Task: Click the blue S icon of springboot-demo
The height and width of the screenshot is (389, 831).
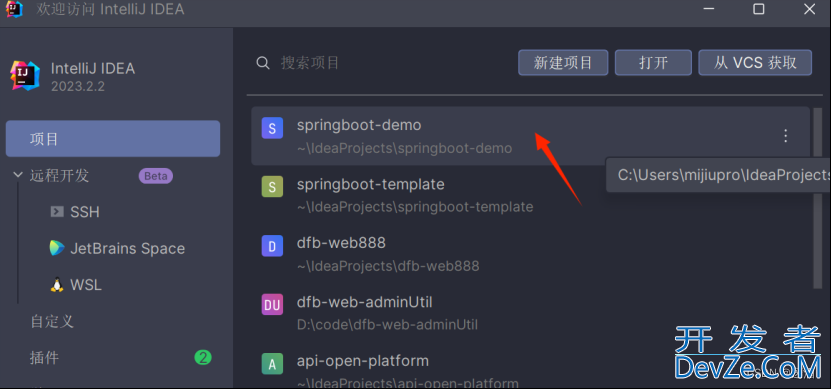Action: 272,128
